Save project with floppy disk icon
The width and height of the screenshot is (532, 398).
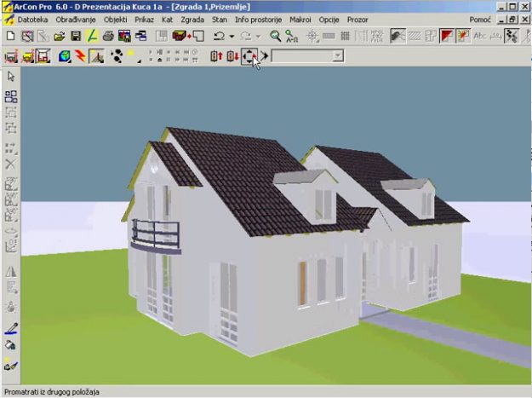(76, 36)
